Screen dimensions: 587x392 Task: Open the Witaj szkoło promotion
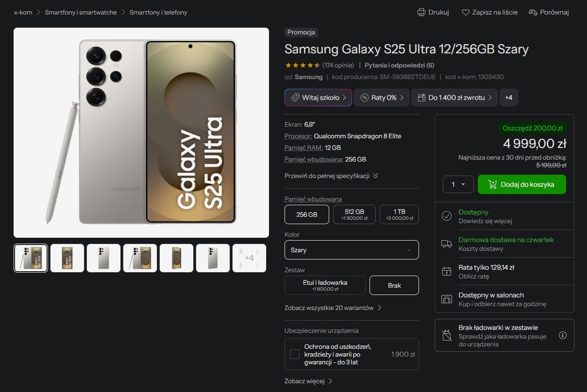[318, 98]
